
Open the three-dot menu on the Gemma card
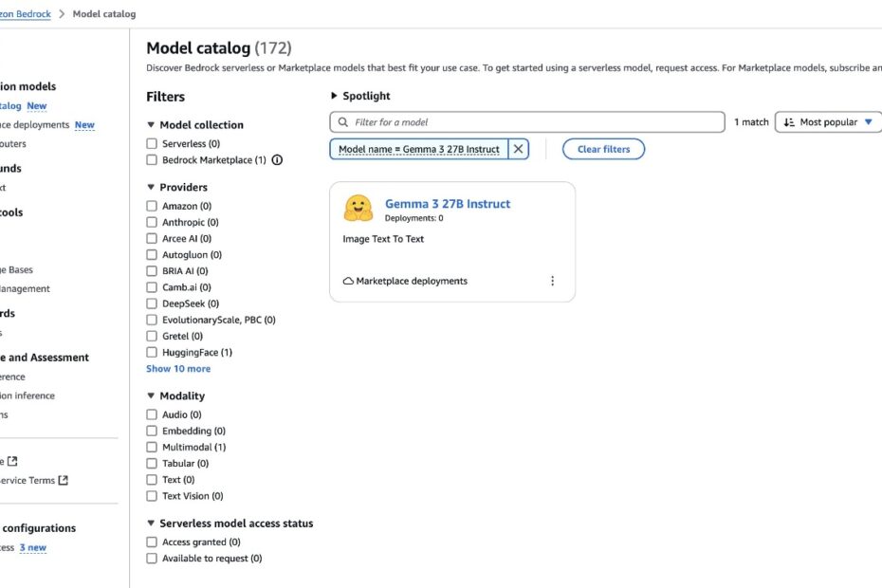coord(552,281)
